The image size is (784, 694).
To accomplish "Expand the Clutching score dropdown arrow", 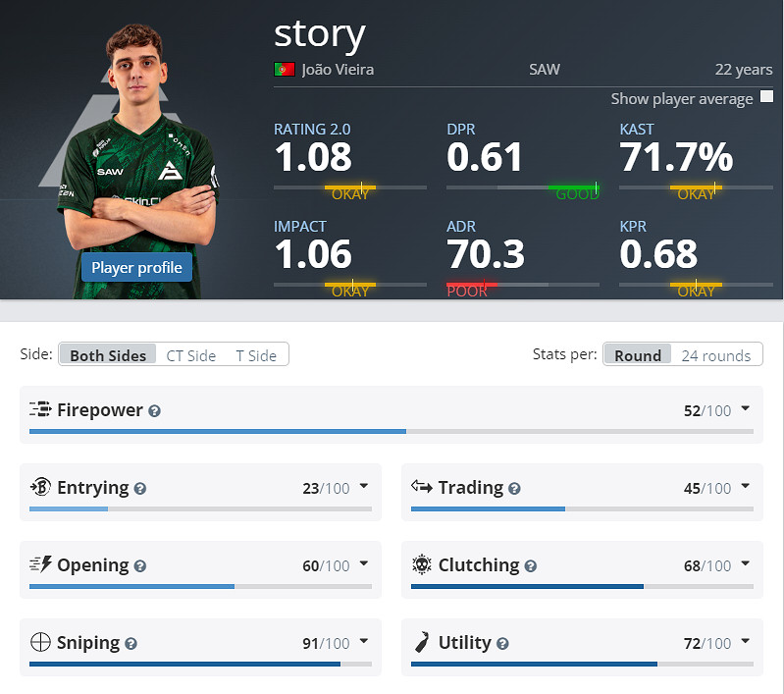I will pos(745,564).
